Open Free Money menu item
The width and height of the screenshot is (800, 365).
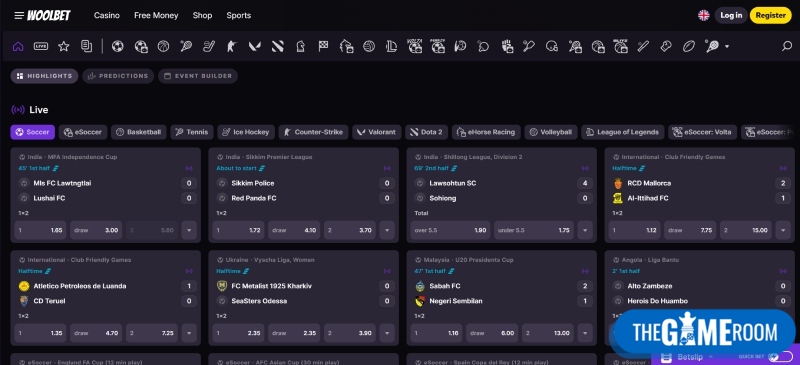click(x=156, y=15)
